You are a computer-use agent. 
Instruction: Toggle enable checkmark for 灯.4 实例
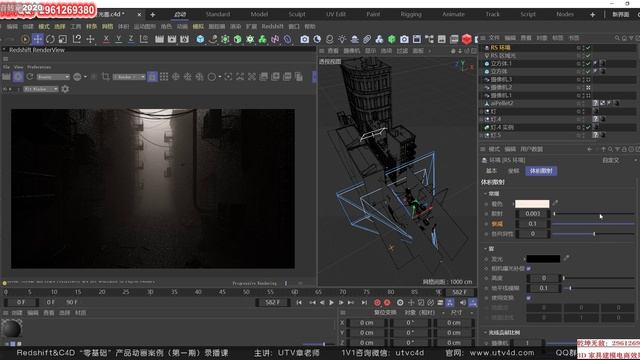588,127
